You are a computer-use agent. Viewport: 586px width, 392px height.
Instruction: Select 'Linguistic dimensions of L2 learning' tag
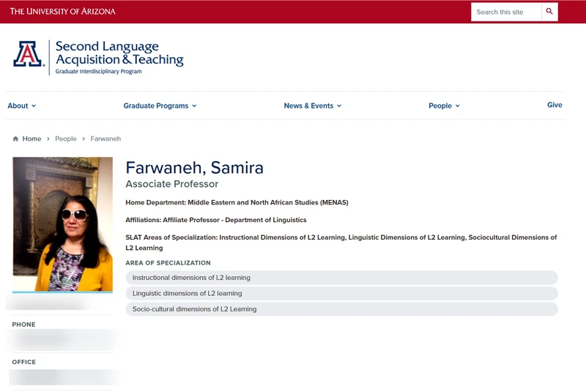(341, 293)
